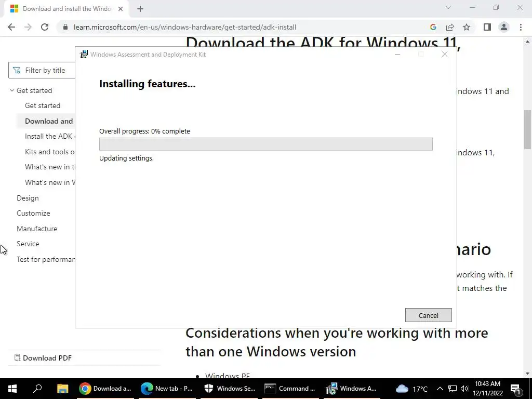
Task: Click Updating settings status text
Action: [126, 158]
